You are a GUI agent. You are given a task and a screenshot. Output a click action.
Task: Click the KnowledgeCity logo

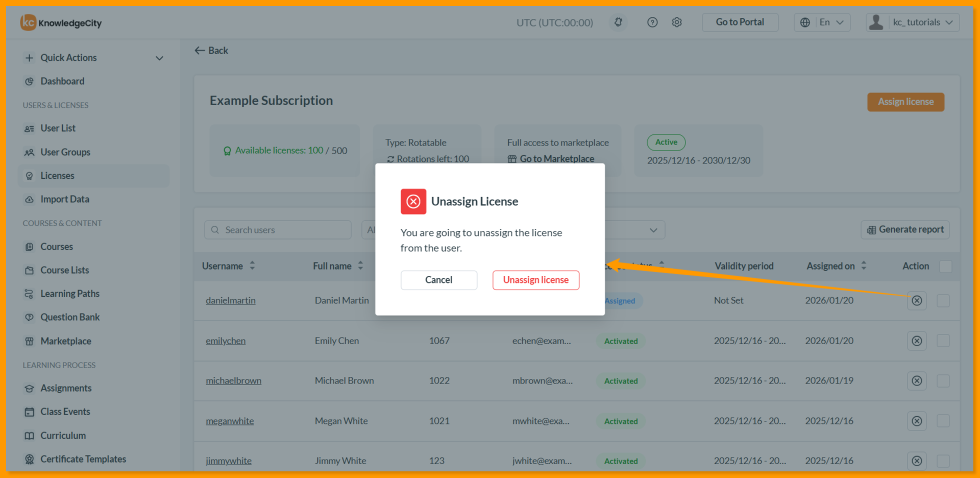click(x=61, y=22)
